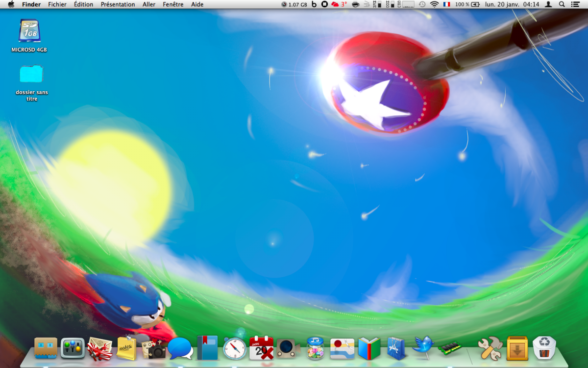Viewport: 588px width, 368px height.
Task: Click the 'dossier sans titre' label
Action: tap(32, 95)
